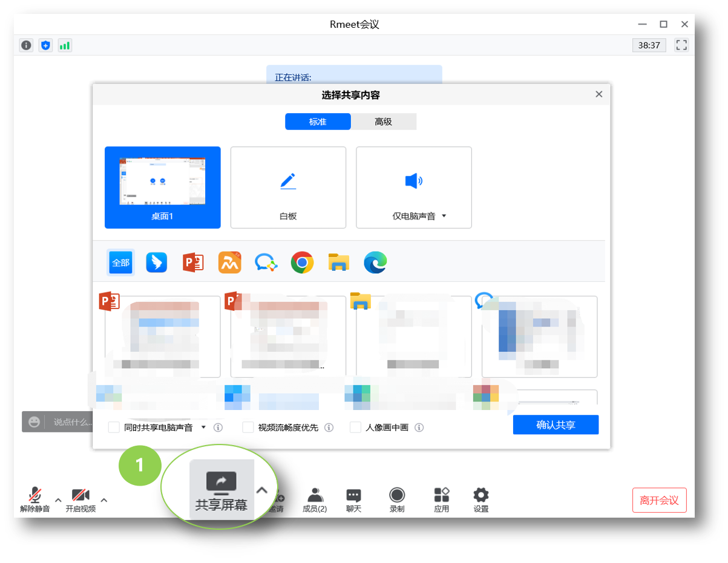This screenshot has width=728, height=563.
Task: Toggle 人像画中画 checkbox
Action: pos(356,428)
